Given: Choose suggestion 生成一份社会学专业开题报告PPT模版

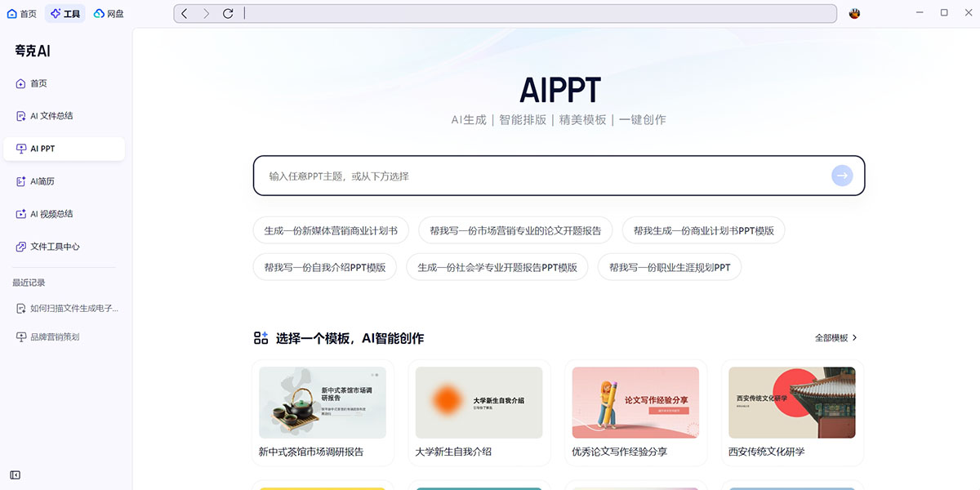Looking at the screenshot, I should 497,267.
